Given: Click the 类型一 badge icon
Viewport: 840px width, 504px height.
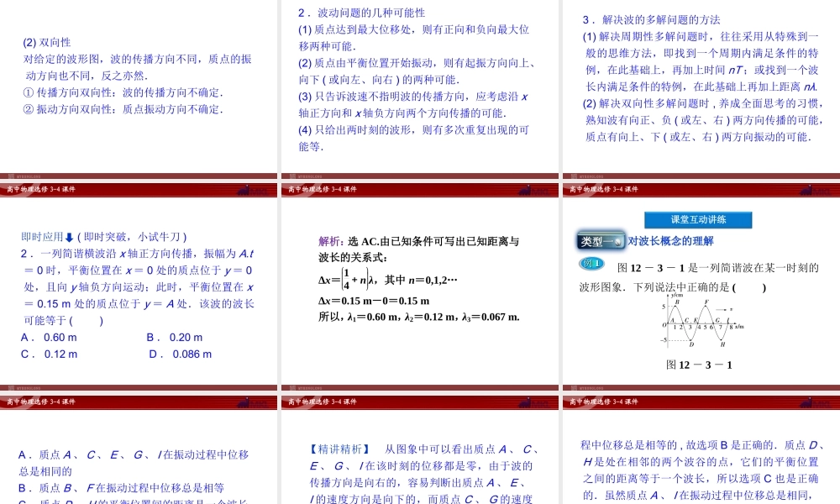Looking at the screenshot, I should 600,239.
